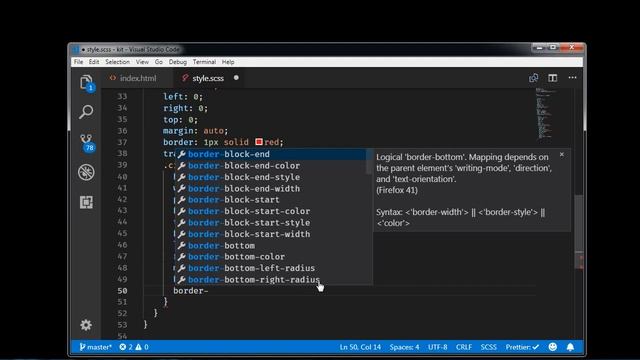This screenshot has height=360, width=640.
Task: Click the red color swatch on line 37
Action: pyautogui.click(x=259, y=142)
